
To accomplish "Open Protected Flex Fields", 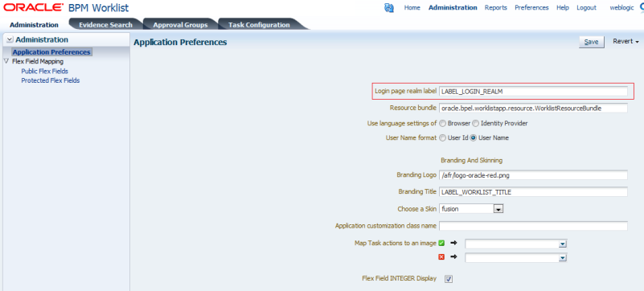I will click(51, 80).
